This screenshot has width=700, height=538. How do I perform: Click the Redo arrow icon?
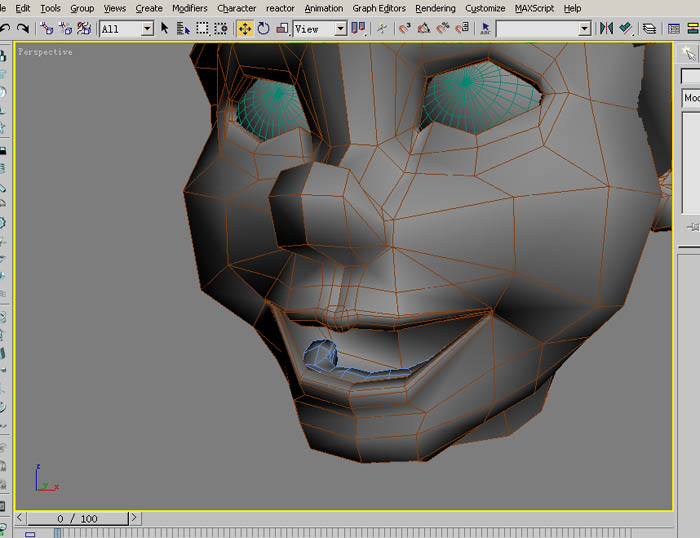coord(22,29)
